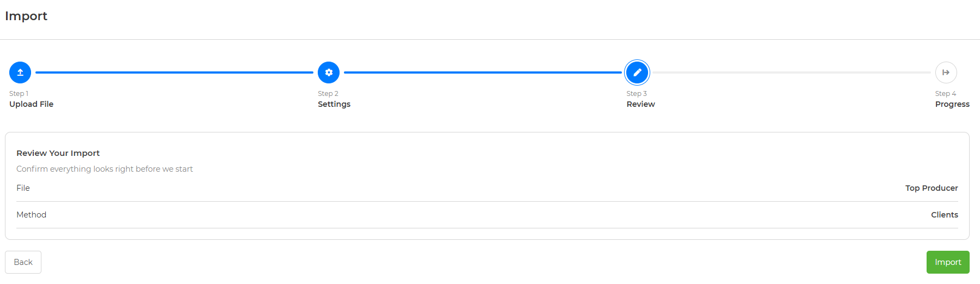This screenshot has height=284, width=980.
Task: Click the Step 3 pencil review icon
Action: (637, 72)
